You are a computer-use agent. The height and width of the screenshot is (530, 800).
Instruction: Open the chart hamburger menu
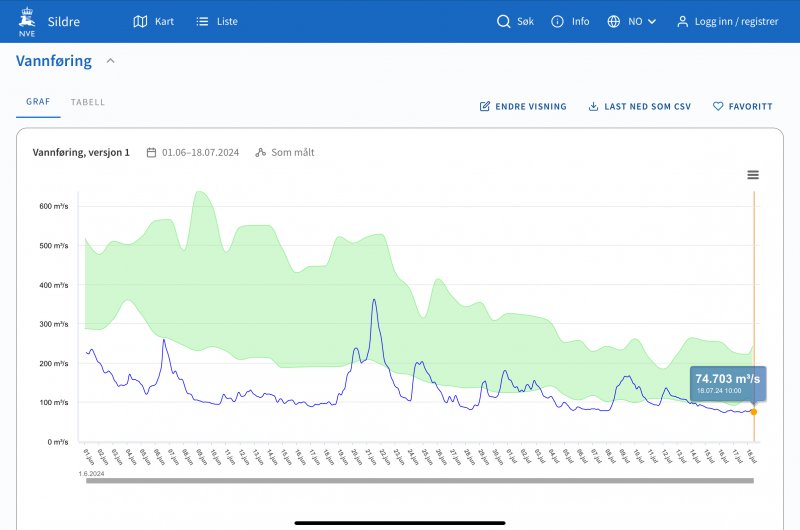pos(753,175)
